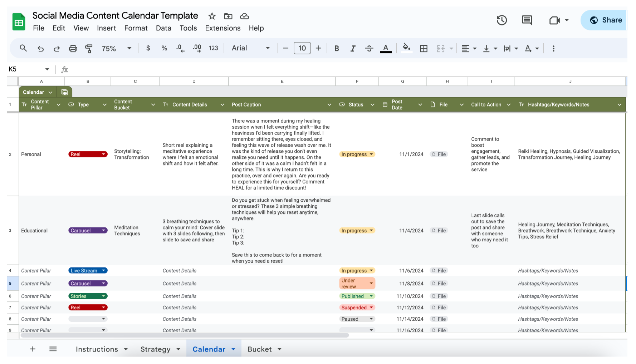
Task: Start a video call via camera icon
Action: 554,20
